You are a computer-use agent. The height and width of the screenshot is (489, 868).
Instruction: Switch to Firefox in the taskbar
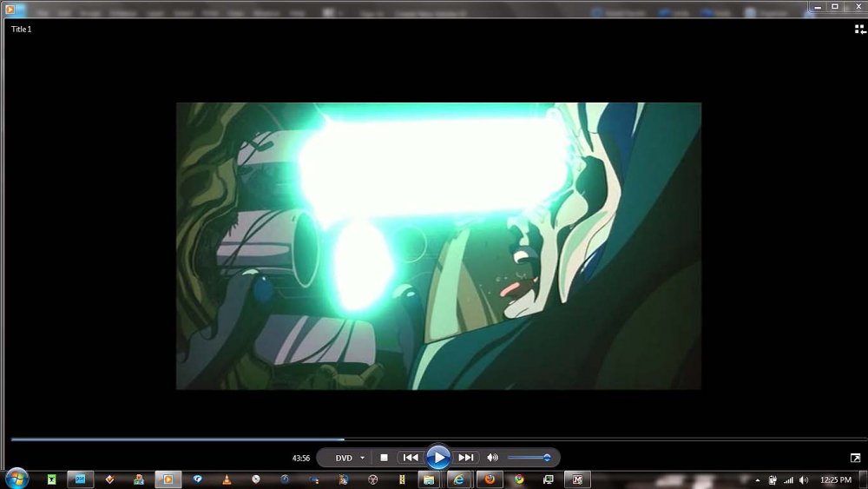(490, 479)
